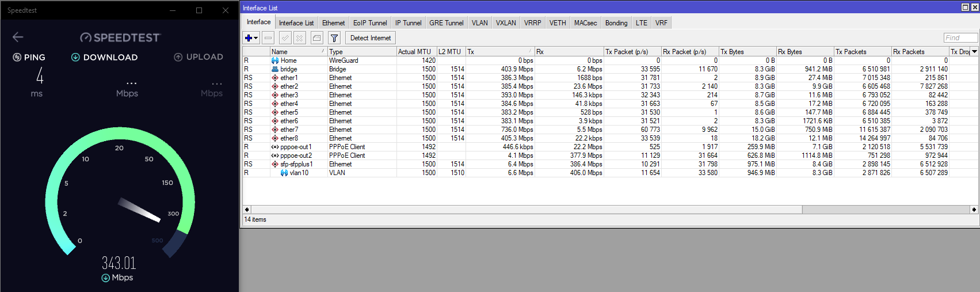Click the UPLOAD icon in Speedtest

[x=178, y=57]
